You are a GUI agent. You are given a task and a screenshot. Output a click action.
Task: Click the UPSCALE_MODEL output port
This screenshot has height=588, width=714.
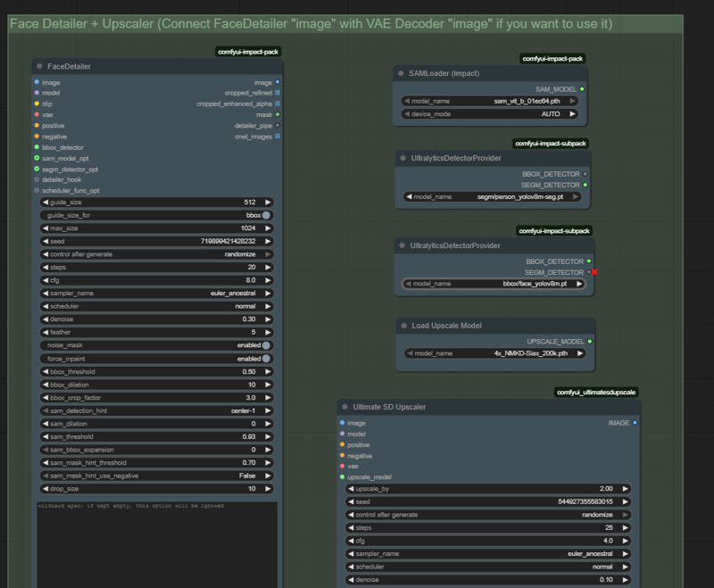tap(590, 341)
